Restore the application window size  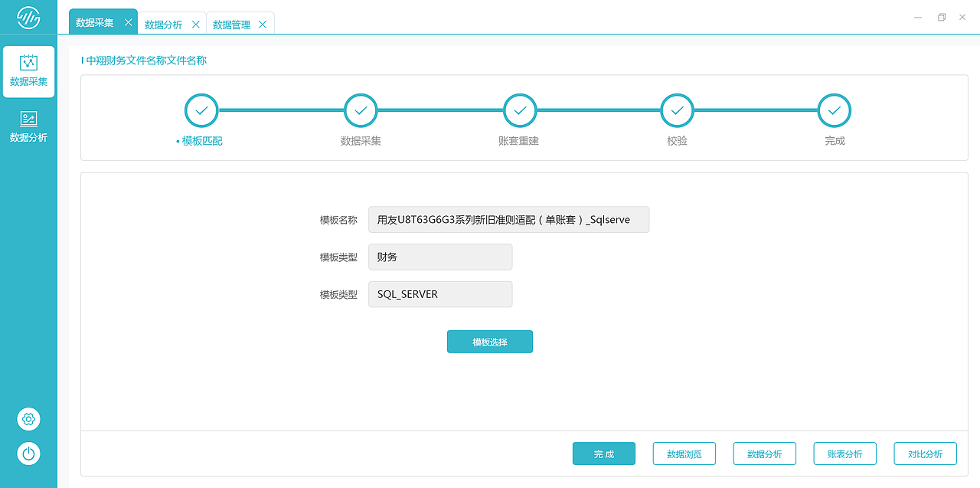coord(942,17)
